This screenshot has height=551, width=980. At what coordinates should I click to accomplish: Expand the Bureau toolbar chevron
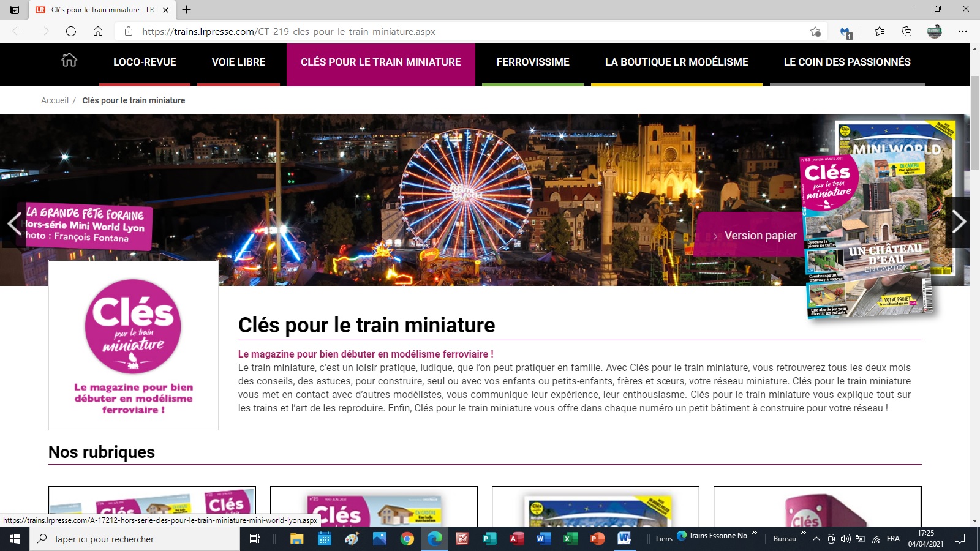803,533
